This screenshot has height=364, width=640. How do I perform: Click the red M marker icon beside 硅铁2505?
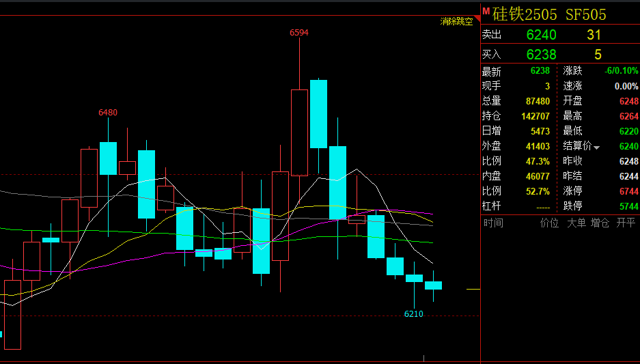[486, 11]
